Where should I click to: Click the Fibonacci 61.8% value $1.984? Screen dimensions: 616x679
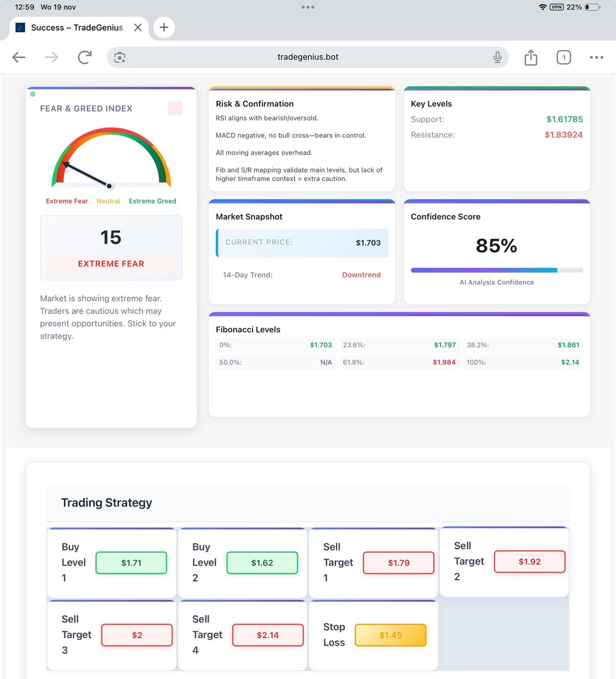(x=444, y=362)
